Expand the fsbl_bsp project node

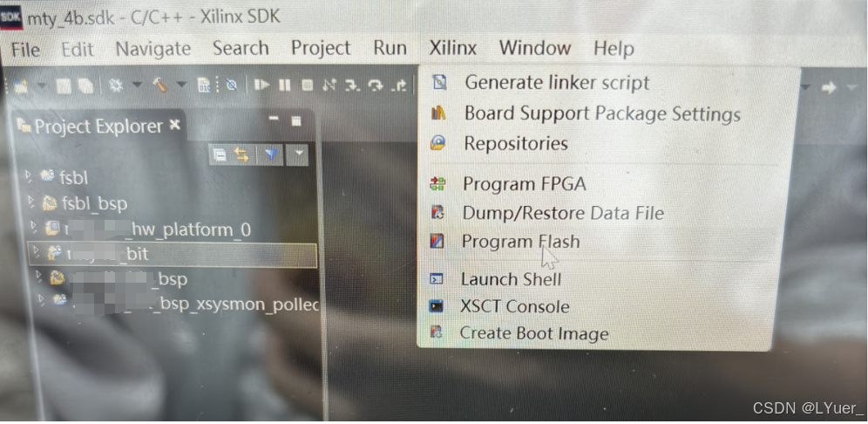pos(31,202)
